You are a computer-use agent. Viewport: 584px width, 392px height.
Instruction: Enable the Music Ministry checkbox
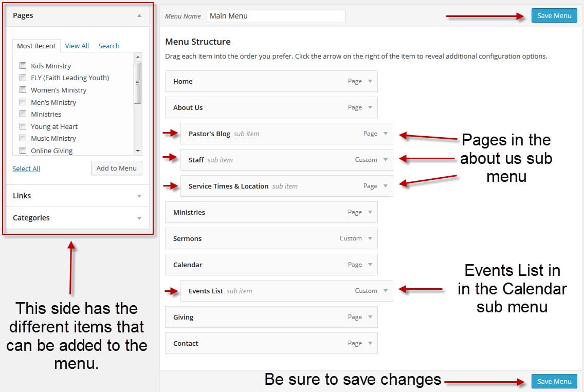tap(23, 138)
